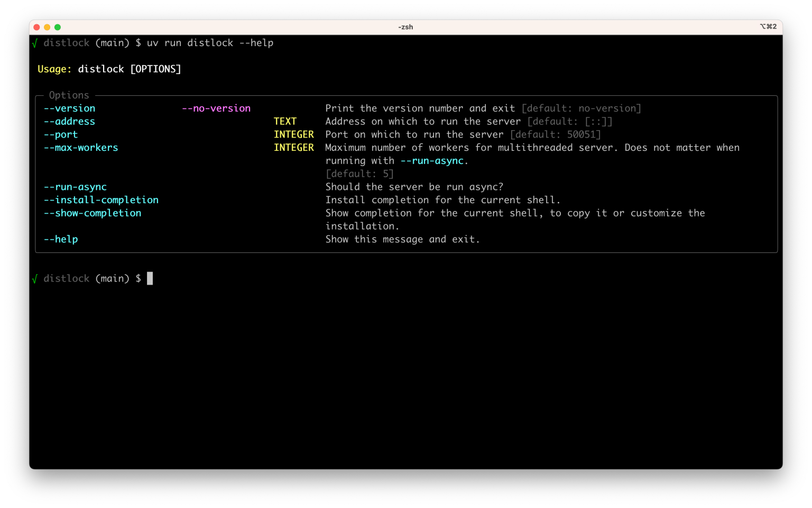Image resolution: width=812 pixels, height=508 pixels.
Task: Select the --version option name
Action: [69, 108]
